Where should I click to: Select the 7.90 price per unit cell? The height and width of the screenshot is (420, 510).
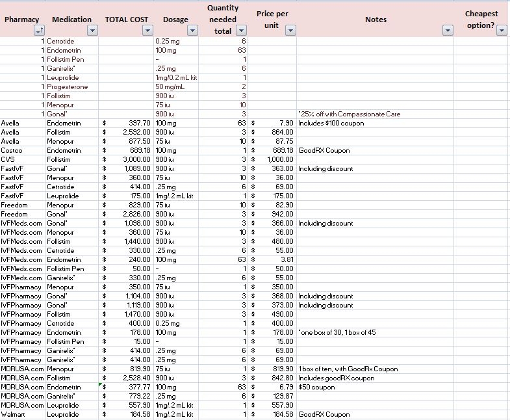(272, 123)
